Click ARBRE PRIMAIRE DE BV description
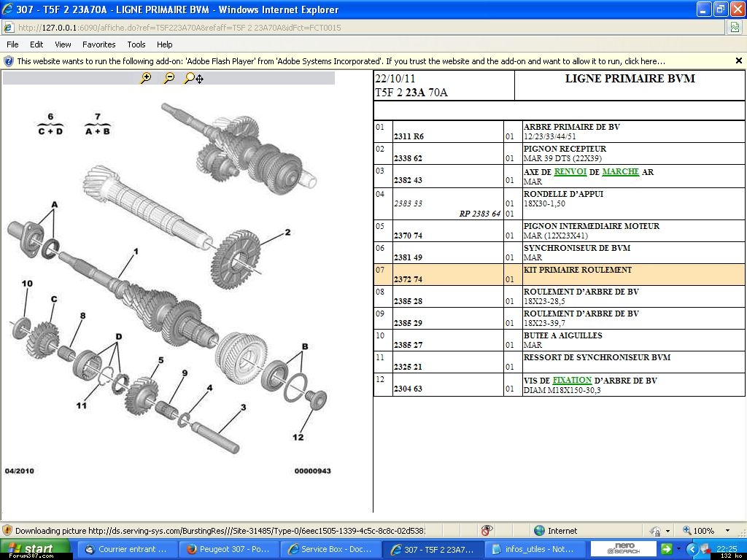The height and width of the screenshot is (560, 747). coord(572,127)
